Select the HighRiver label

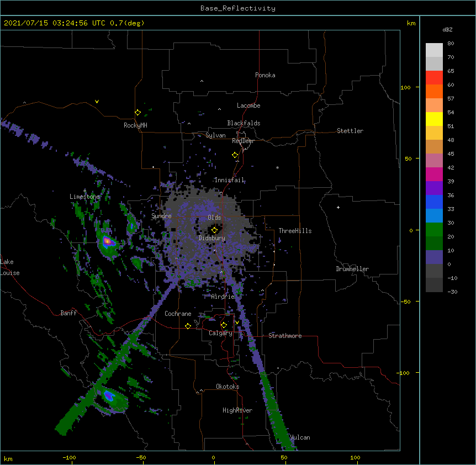pyautogui.click(x=237, y=410)
